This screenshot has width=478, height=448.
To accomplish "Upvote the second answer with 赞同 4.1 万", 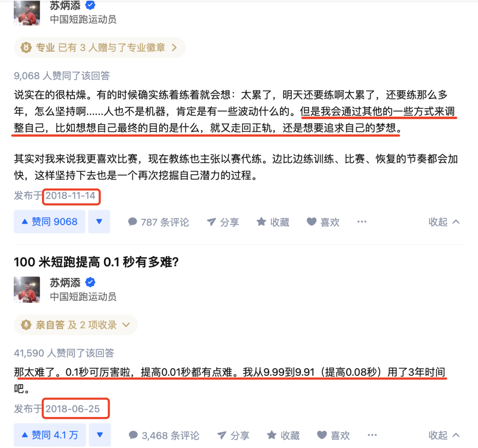I will click(50, 435).
